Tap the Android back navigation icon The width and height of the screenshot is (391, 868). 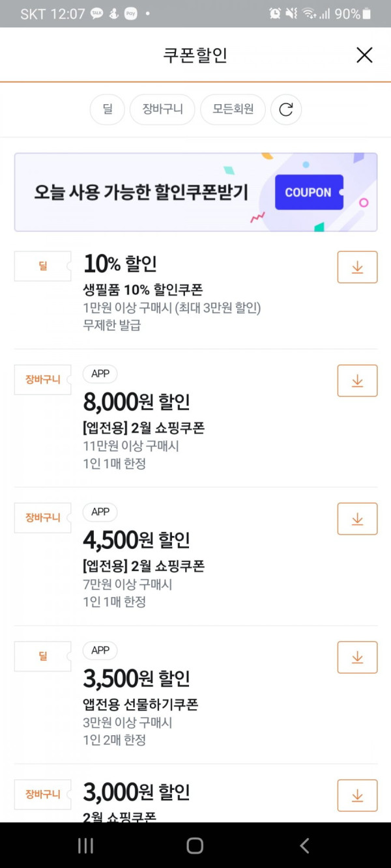pyautogui.click(x=304, y=845)
